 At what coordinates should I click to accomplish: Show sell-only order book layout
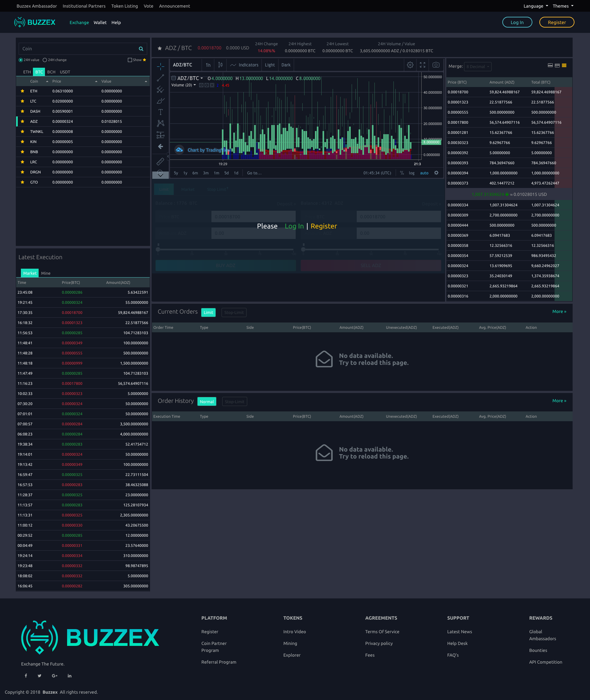point(557,66)
